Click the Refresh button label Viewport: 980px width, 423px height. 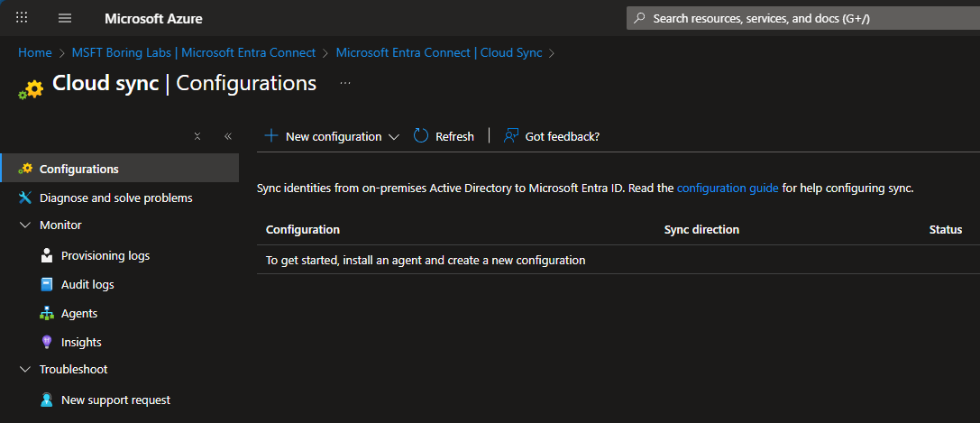pyautogui.click(x=454, y=136)
